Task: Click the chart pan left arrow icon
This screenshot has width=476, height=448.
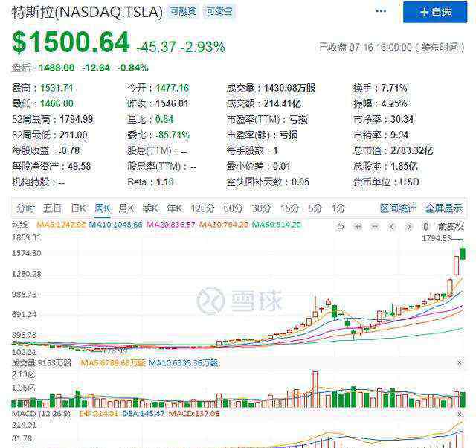Action: coord(392,226)
